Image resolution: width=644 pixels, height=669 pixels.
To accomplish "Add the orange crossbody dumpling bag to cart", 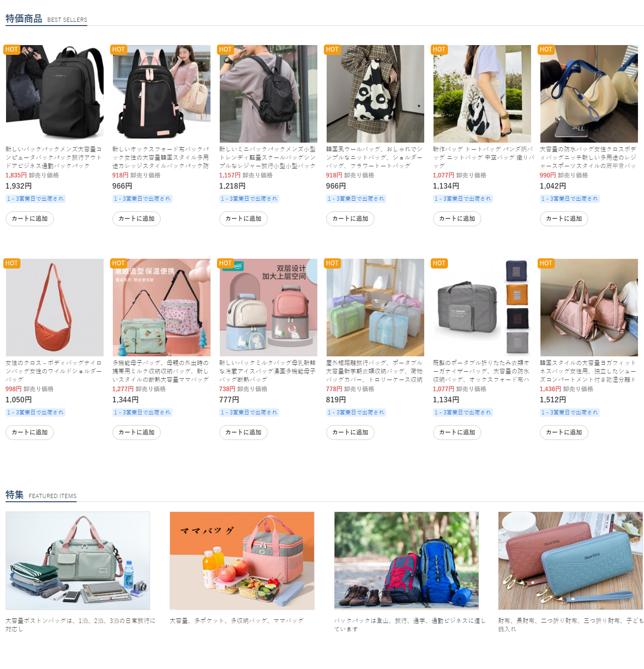I will pyautogui.click(x=30, y=433).
